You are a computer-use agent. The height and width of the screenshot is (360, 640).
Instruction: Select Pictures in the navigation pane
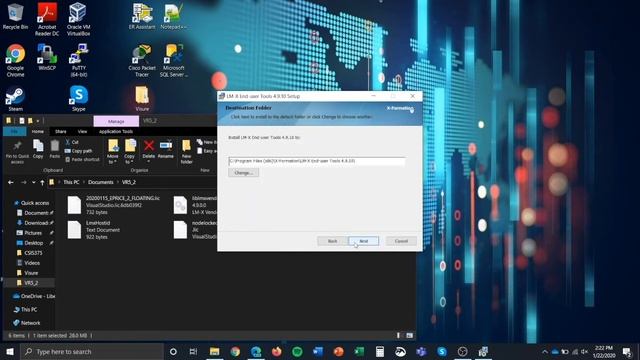[x=33, y=233]
